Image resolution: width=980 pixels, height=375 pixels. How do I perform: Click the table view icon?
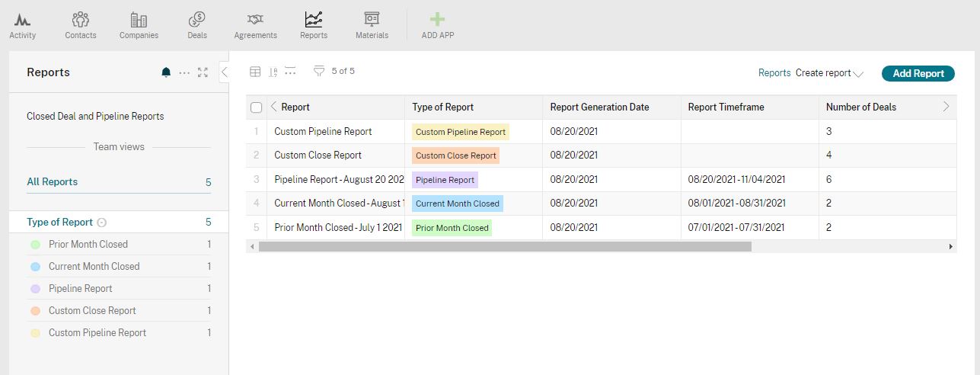[x=256, y=72]
